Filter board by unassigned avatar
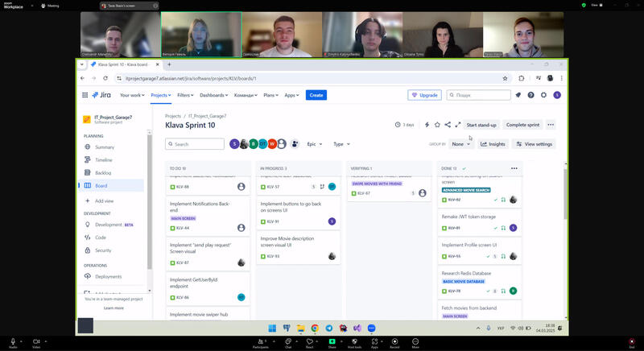Screen dimensions: 644x351 (282, 144)
